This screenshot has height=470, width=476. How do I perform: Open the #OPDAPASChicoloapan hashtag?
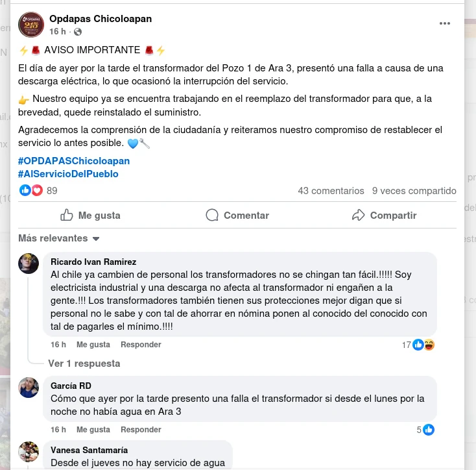(x=74, y=161)
